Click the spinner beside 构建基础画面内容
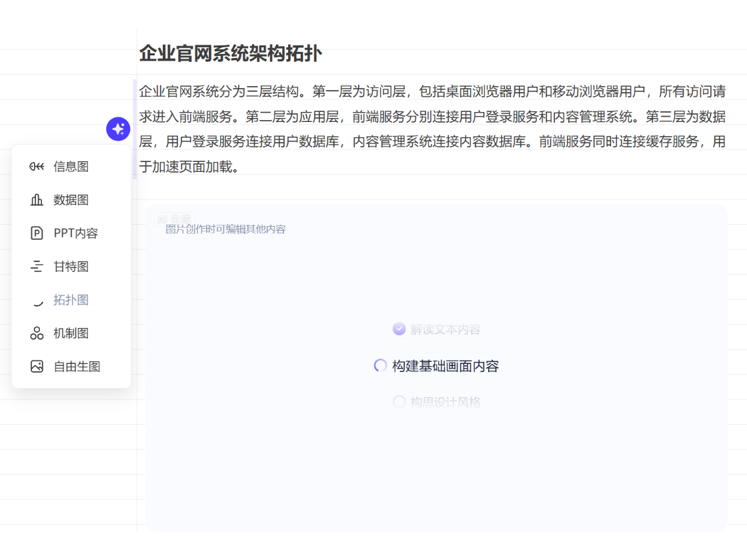This screenshot has height=560, width=747. tap(380, 365)
